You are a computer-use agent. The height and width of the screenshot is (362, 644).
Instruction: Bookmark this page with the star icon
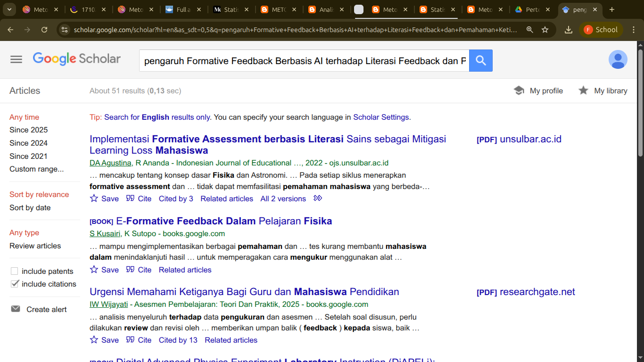tap(545, 30)
